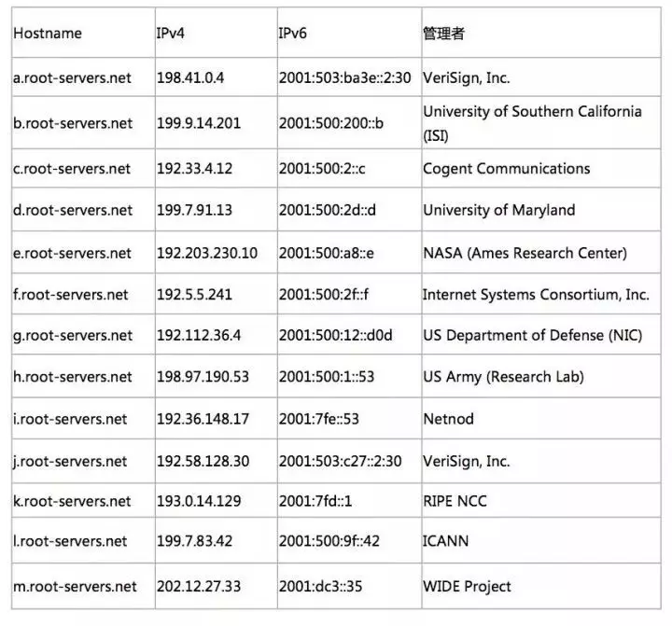Select the IPv6 address 2001:500:2d::d
672x626 pixels.
click(x=327, y=210)
